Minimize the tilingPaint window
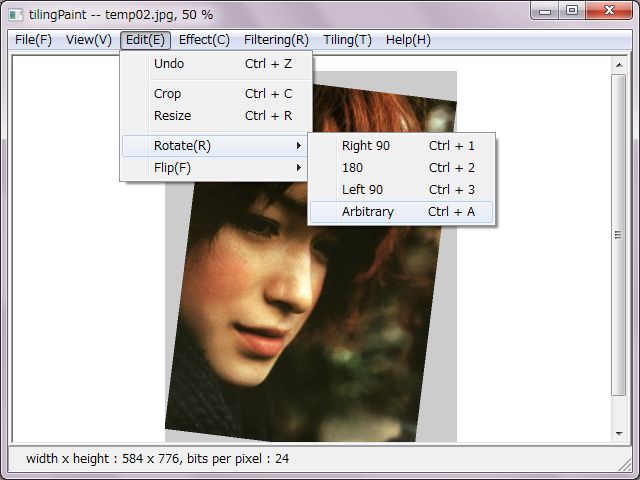 (x=545, y=11)
